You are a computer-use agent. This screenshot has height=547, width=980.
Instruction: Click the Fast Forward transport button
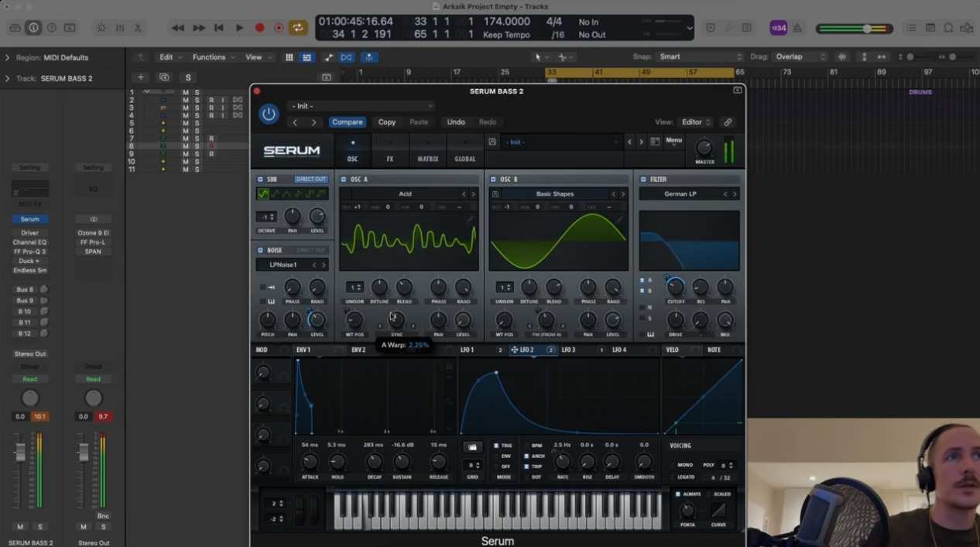point(199,28)
